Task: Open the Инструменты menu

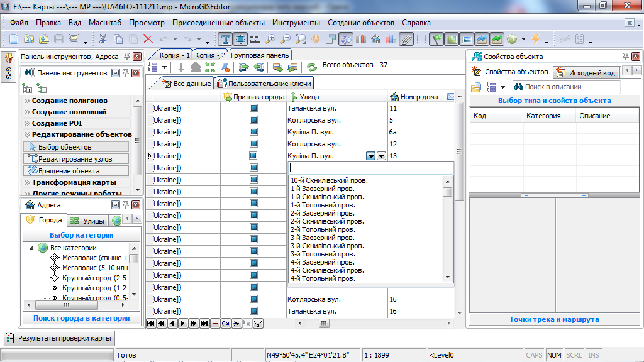Action: pos(296,23)
